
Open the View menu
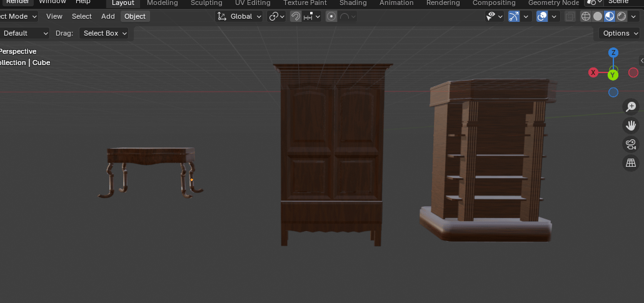click(x=54, y=16)
